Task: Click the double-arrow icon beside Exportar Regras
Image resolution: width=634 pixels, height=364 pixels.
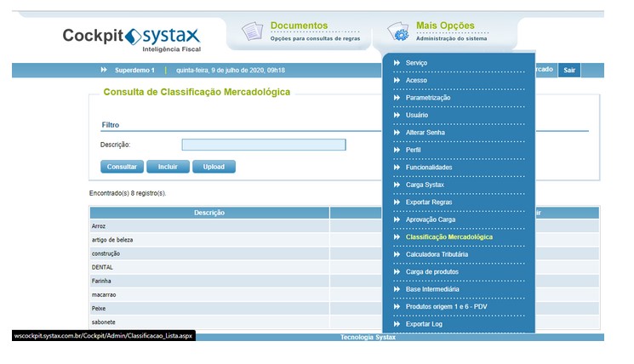Action: pyautogui.click(x=397, y=202)
